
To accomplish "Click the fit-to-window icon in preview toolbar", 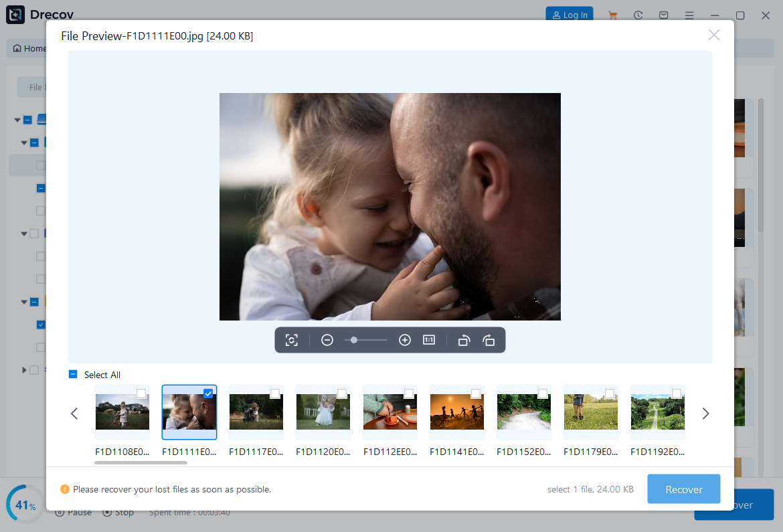I will tap(291, 340).
